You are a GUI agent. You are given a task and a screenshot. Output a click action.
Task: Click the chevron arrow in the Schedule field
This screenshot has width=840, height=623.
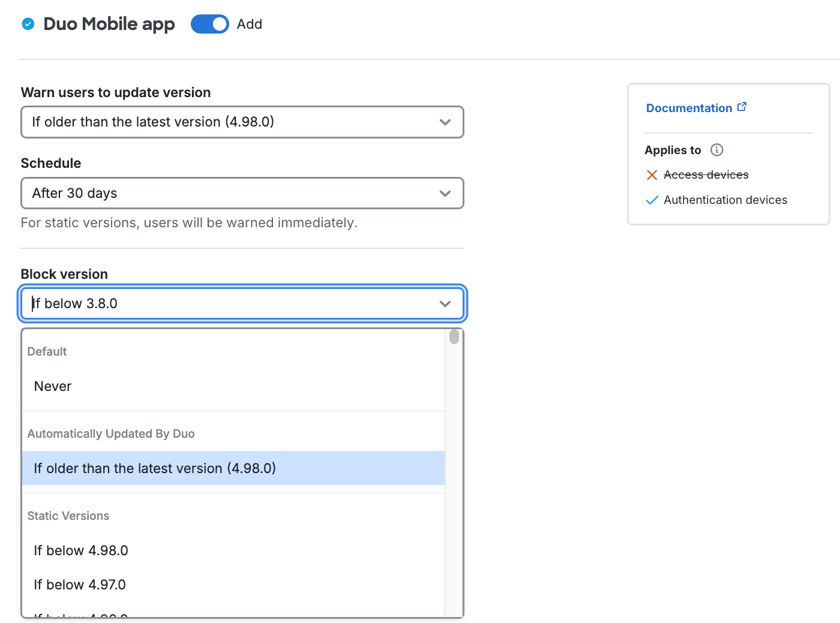445,193
